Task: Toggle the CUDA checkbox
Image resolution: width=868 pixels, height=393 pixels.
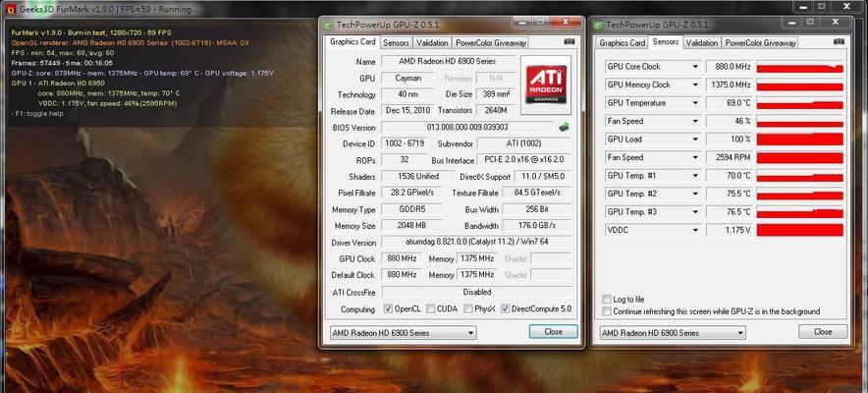Action: [x=431, y=309]
